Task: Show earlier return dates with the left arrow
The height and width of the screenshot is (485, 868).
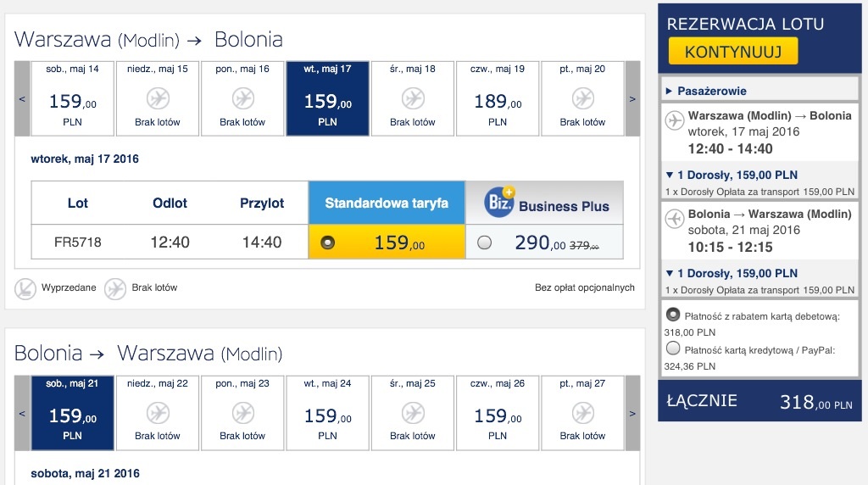Action: (x=22, y=413)
